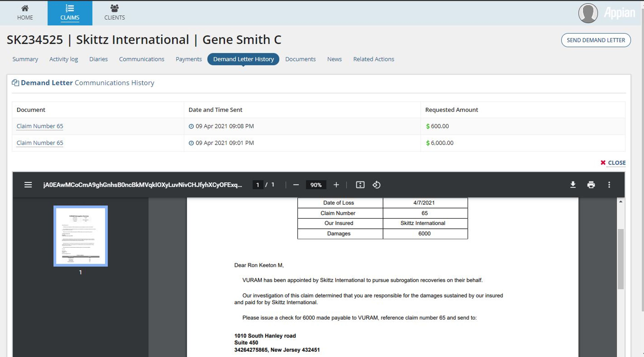The height and width of the screenshot is (357, 644).
Task: Click the PDF file name title
Action: point(143,185)
